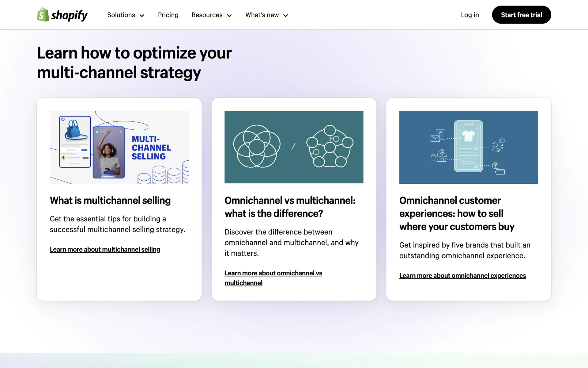Viewport: 588px width, 368px height.
Task: Click Omnichannel customer experiences card heading
Action: pos(456,213)
